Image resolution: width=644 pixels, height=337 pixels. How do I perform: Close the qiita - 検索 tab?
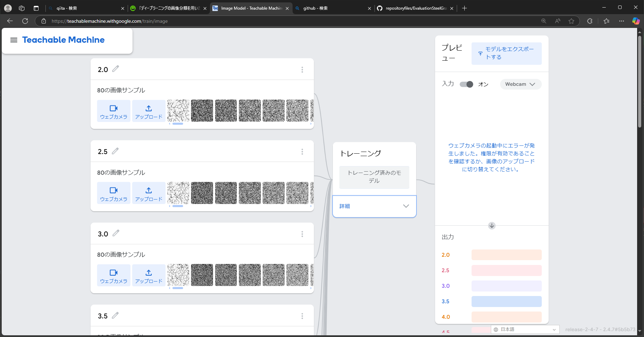[x=123, y=8]
